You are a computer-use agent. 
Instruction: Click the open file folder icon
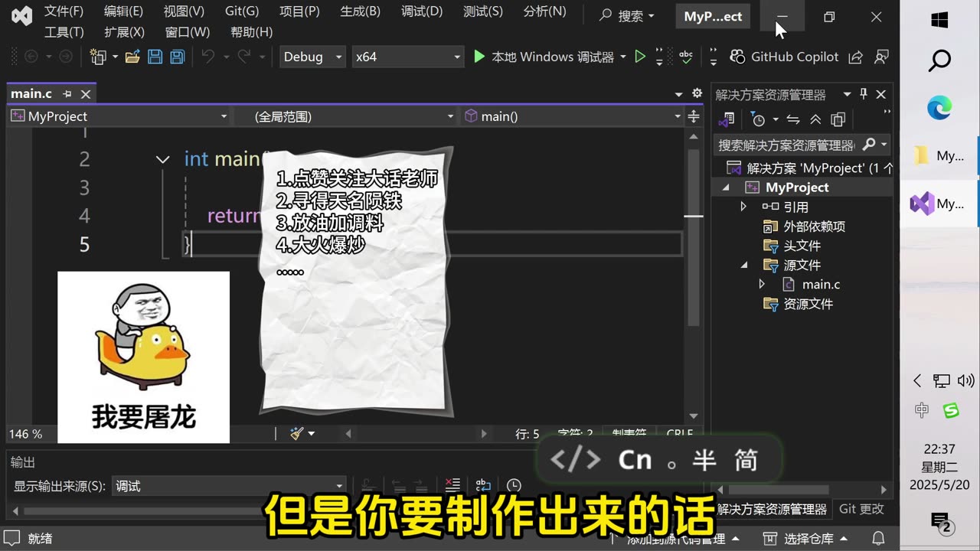[132, 57]
